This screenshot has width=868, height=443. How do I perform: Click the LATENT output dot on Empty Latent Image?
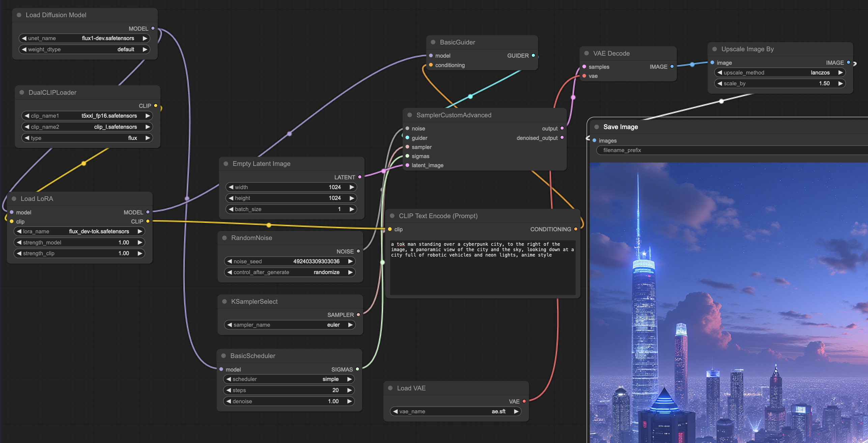pyautogui.click(x=360, y=177)
